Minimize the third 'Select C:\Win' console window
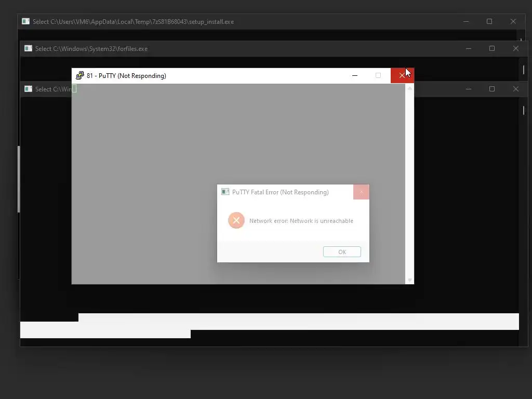 point(469,89)
